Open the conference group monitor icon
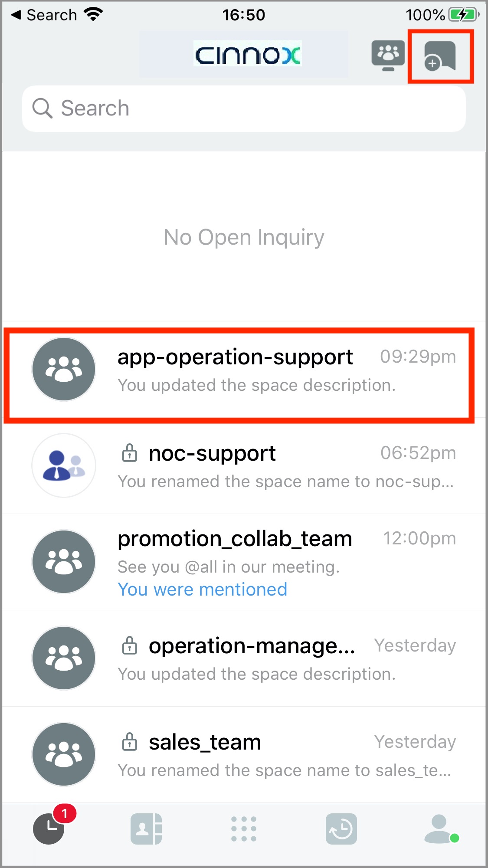The height and width of the screenshot is (868, 488). [x=388, y=56]
